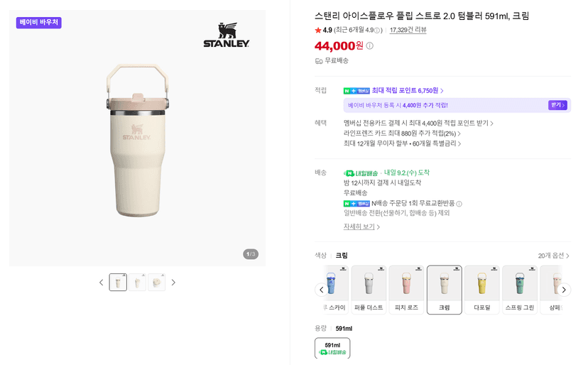This screenshot has height=365, width=588.
Task: Click the 베이비 바우처 badge on image
Action: pos(38,23)
